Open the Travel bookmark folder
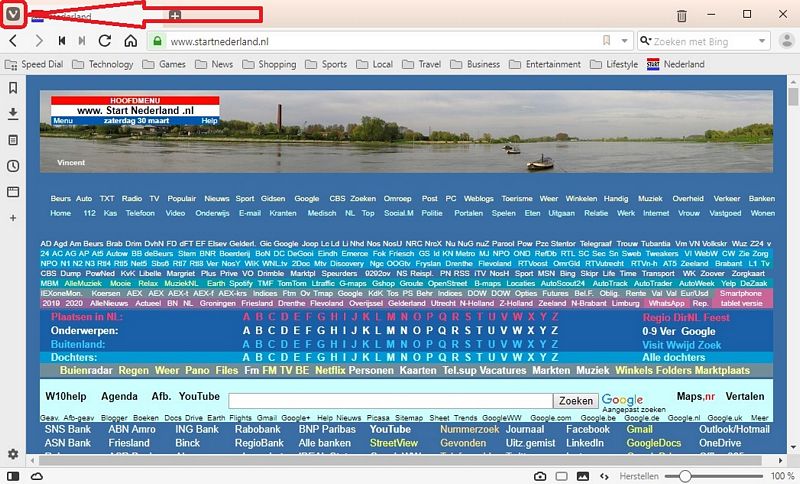Viewport: 800px width, 484px height. (x=421, y=64)
